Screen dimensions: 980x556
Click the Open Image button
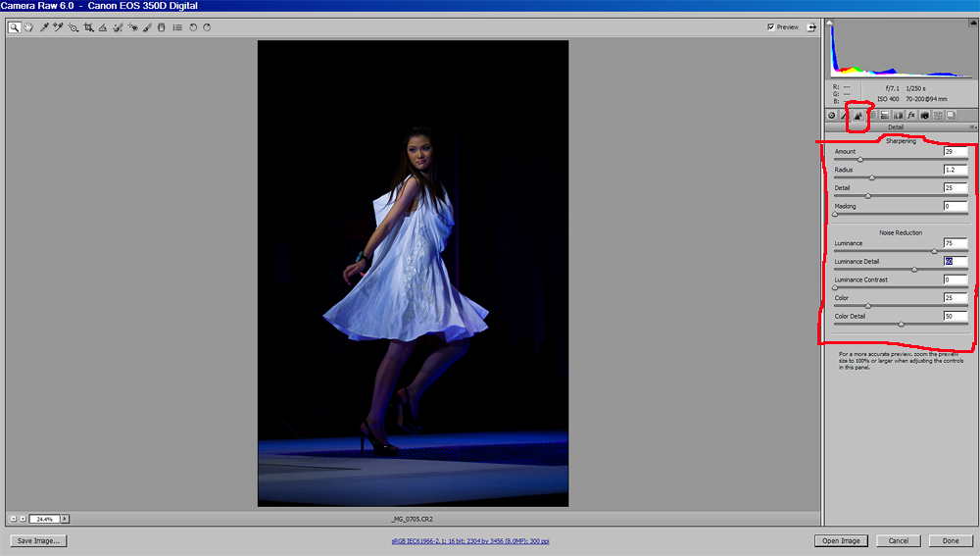pyautogui.click(x=841, y=540)
